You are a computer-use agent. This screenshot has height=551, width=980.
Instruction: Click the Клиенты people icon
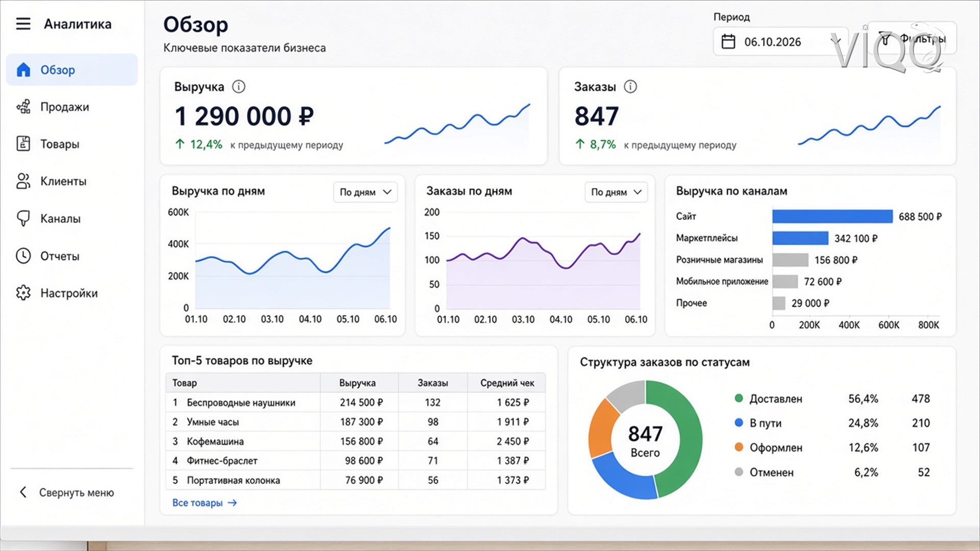(x=23, y=181)
